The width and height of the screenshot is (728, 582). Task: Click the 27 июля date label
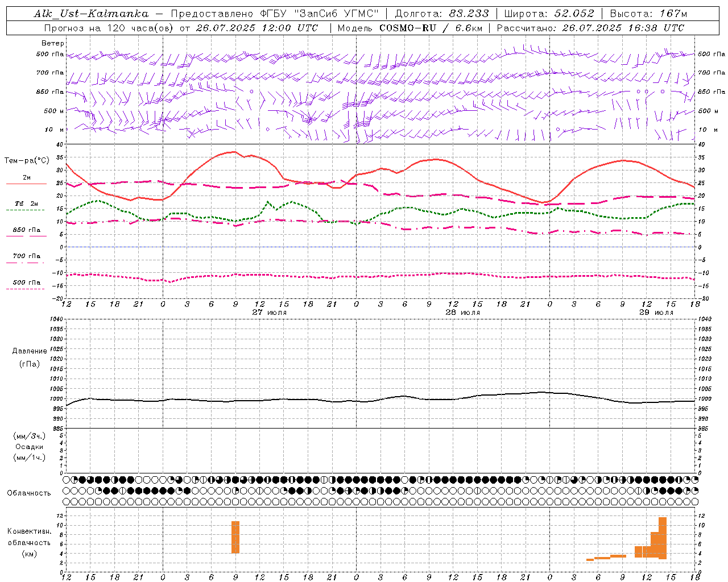point(270,313)
